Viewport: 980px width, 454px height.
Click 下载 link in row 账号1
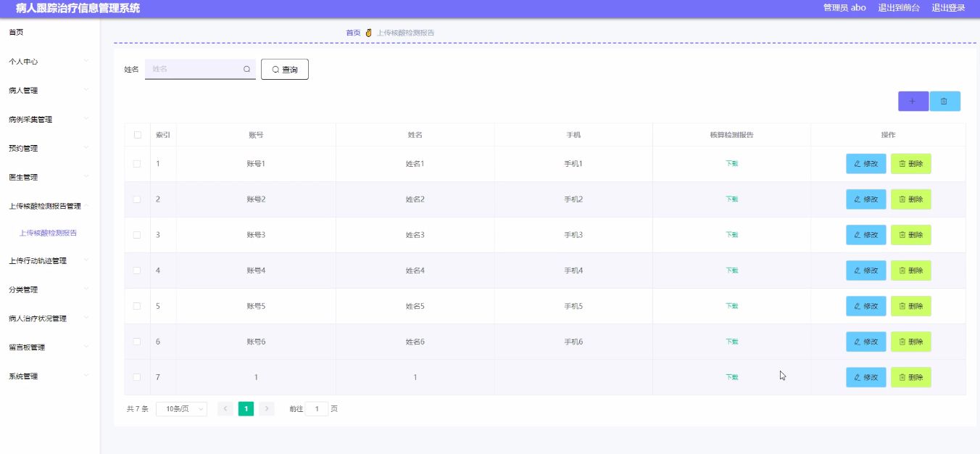732,164
